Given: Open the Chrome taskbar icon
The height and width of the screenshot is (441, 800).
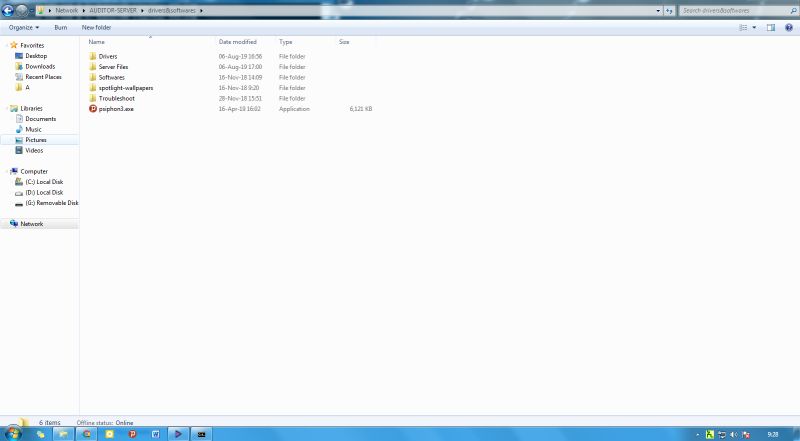Looking at the screenshot, I should coord(87,434).
